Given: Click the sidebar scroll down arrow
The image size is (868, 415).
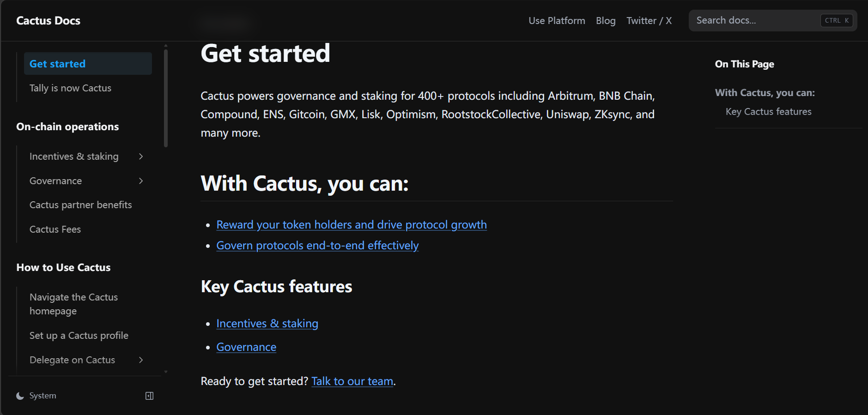Looking at the screenshot, I should (166, 372).
